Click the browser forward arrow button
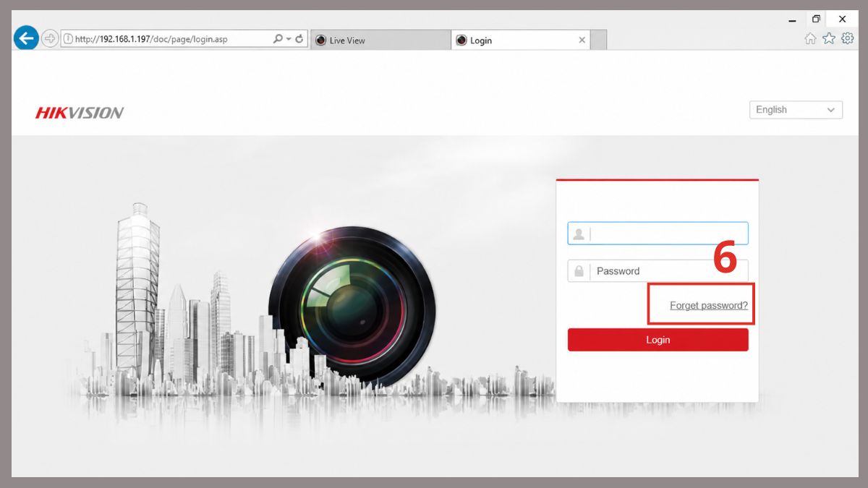The height and width of the screenshot is (488, 868). 49,39
